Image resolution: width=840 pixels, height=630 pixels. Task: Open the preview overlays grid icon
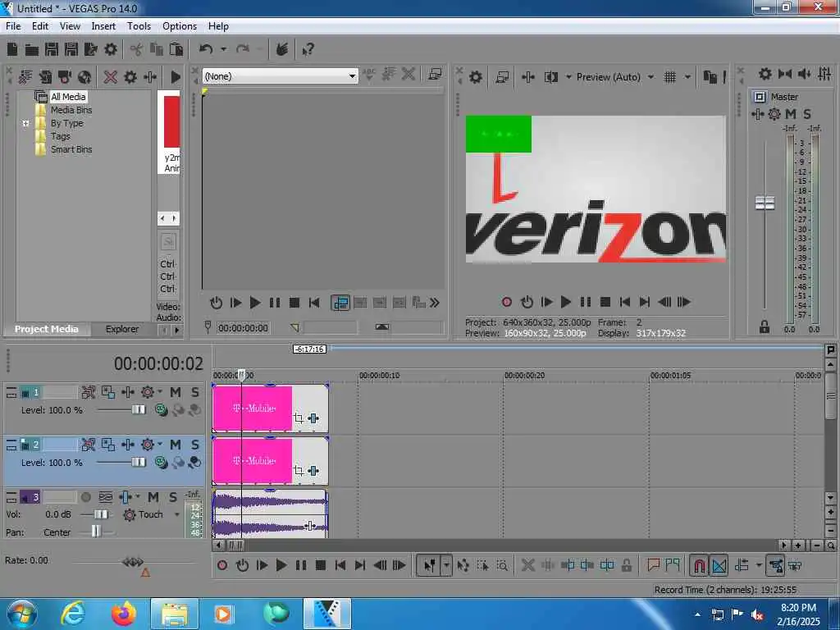click(x=669, y=77)
